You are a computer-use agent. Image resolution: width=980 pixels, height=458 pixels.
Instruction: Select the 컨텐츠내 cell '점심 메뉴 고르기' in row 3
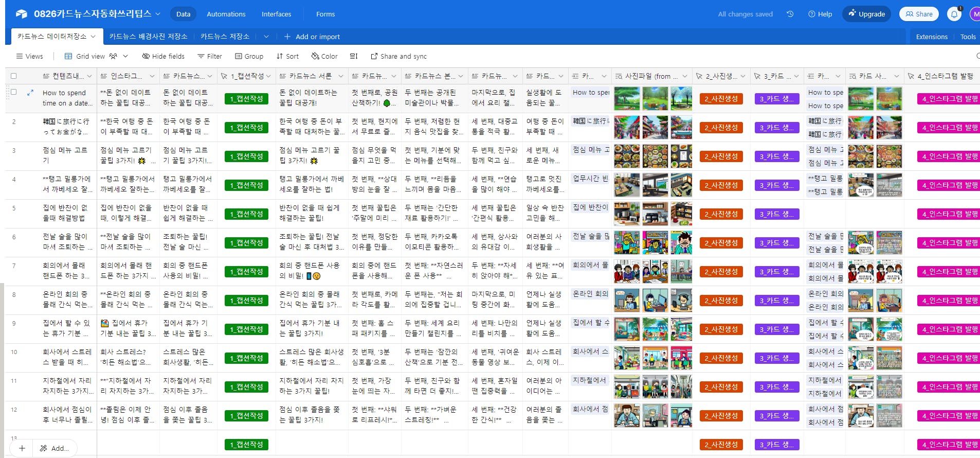(67, 156)
